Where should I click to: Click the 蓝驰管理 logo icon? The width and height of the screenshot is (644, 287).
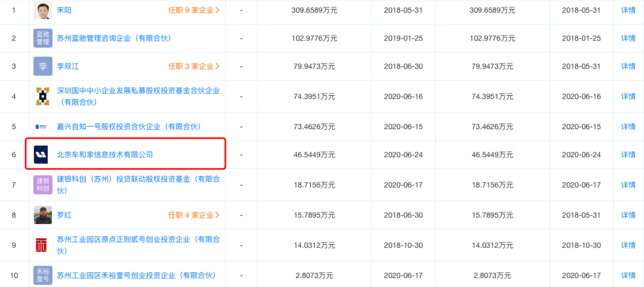pos(43,39)
